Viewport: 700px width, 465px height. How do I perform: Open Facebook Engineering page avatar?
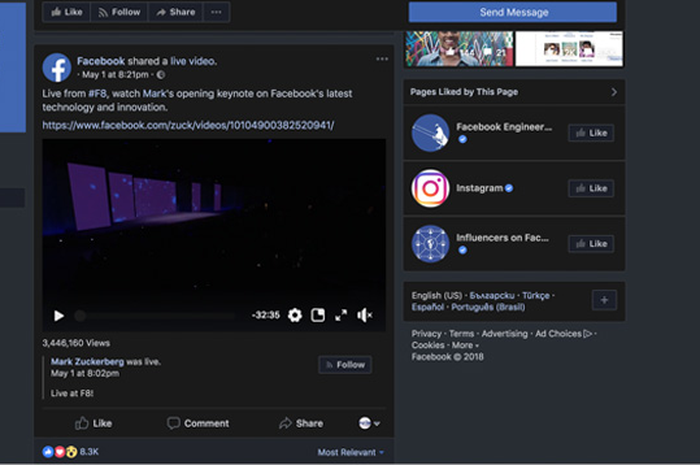[x=430, y=133]
